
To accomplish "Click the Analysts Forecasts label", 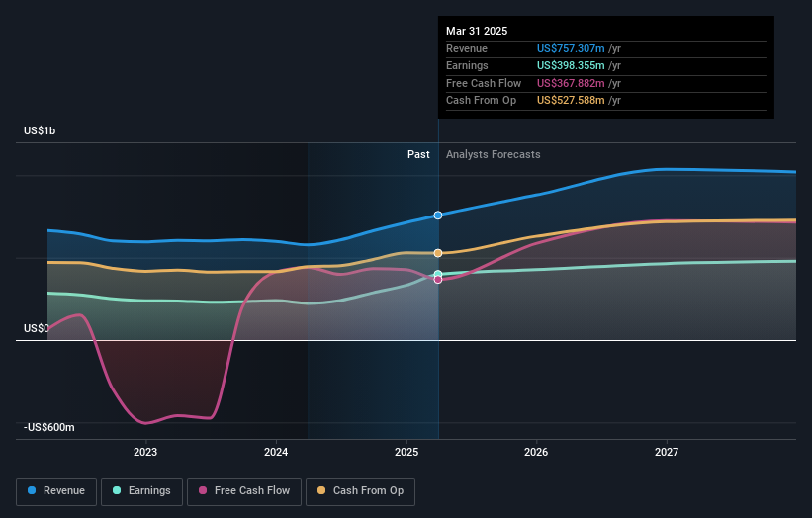I will tap(493, 154).
